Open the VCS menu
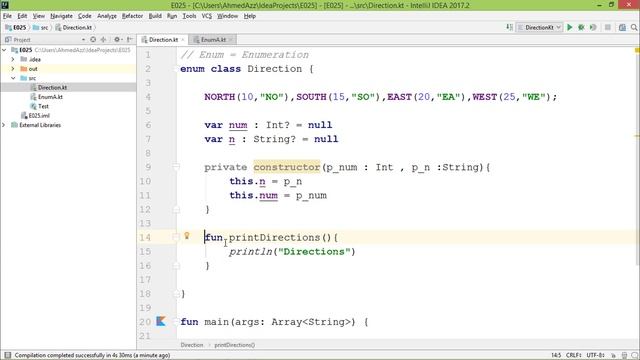 tap(207, 16)
